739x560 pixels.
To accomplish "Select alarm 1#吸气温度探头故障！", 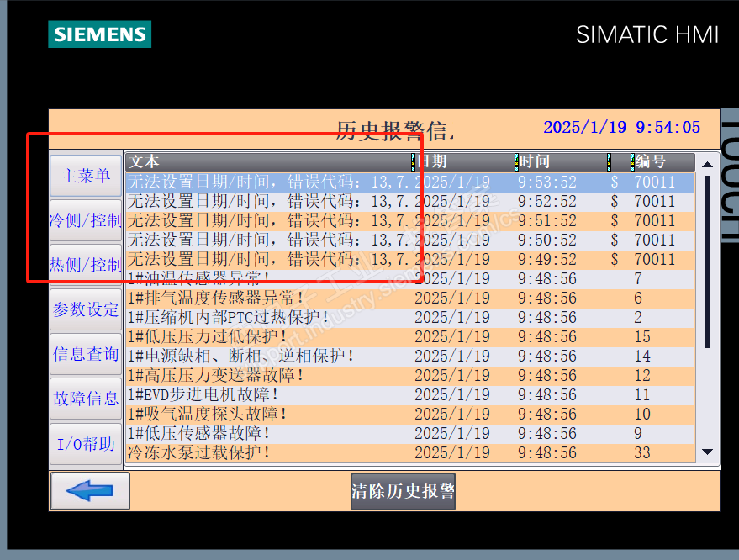I will point(410,414).
